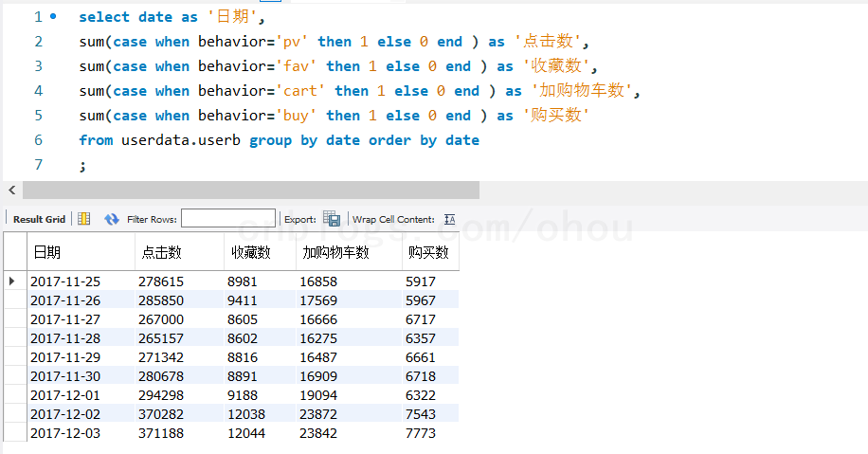Click the value 280678
This screenshot has height=454, width=868.
click(x=161, y=376)
